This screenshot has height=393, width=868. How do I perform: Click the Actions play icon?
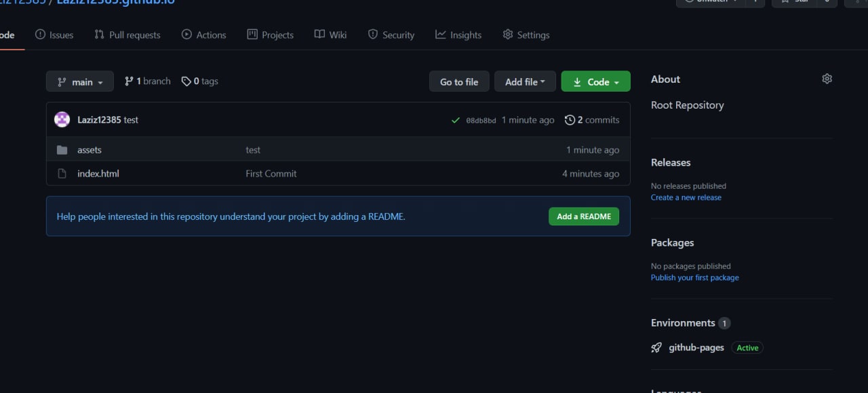tap(186, 34)
